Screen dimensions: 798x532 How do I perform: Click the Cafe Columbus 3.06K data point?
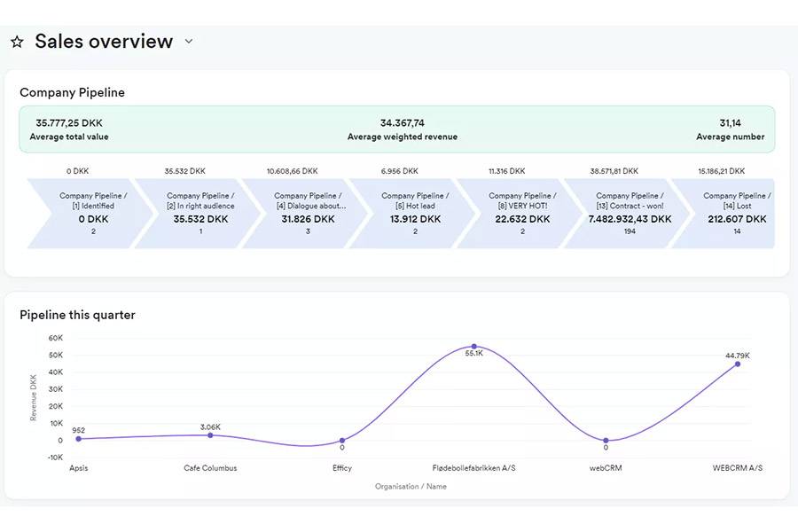pos(210,435)
